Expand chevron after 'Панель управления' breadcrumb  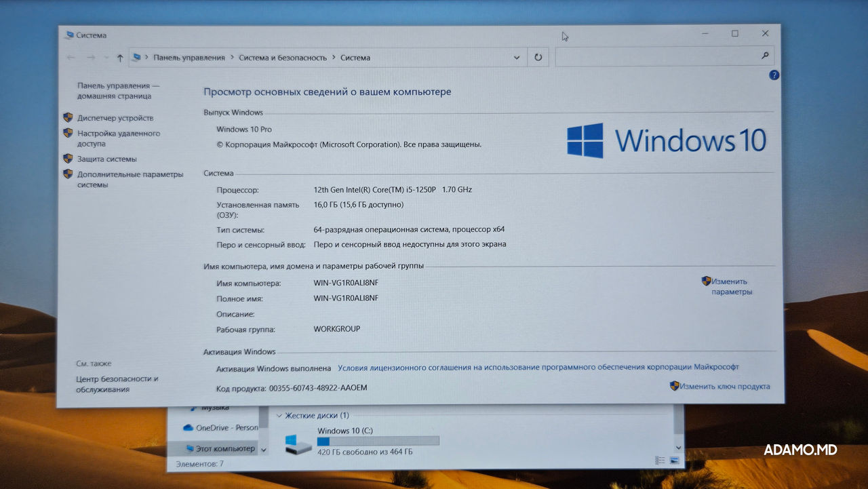(x=232, y=58)
